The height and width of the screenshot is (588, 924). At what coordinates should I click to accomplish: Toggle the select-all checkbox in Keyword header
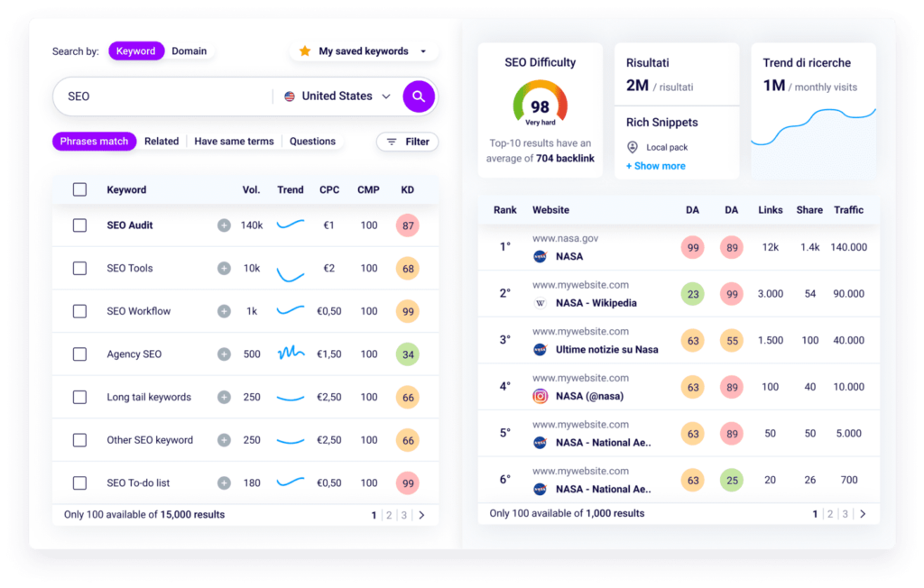click(79, 189)
